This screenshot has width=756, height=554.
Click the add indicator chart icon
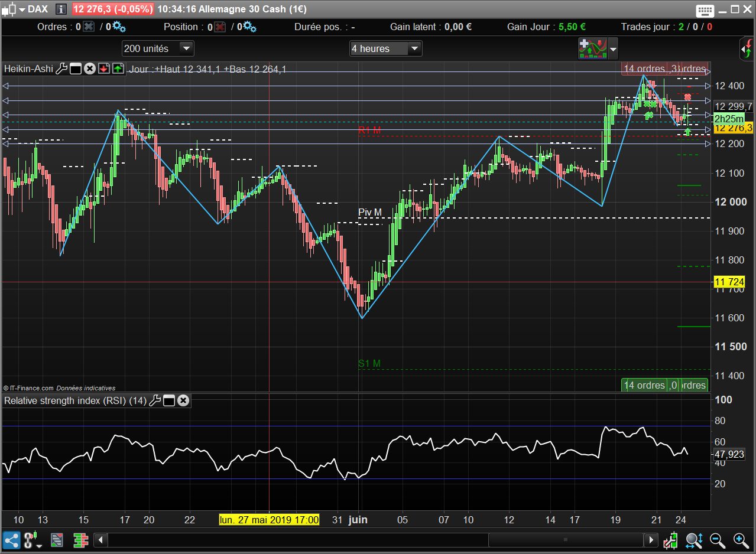pos(593,48)
